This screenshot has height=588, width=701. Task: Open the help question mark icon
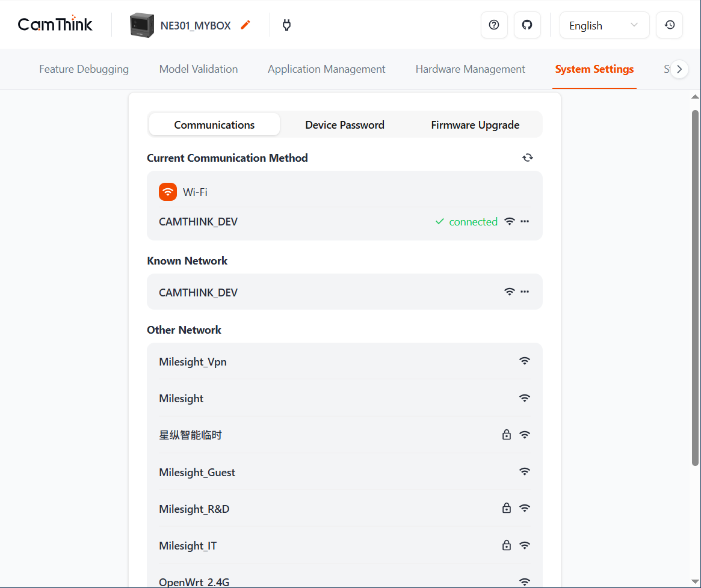point(494,25)
